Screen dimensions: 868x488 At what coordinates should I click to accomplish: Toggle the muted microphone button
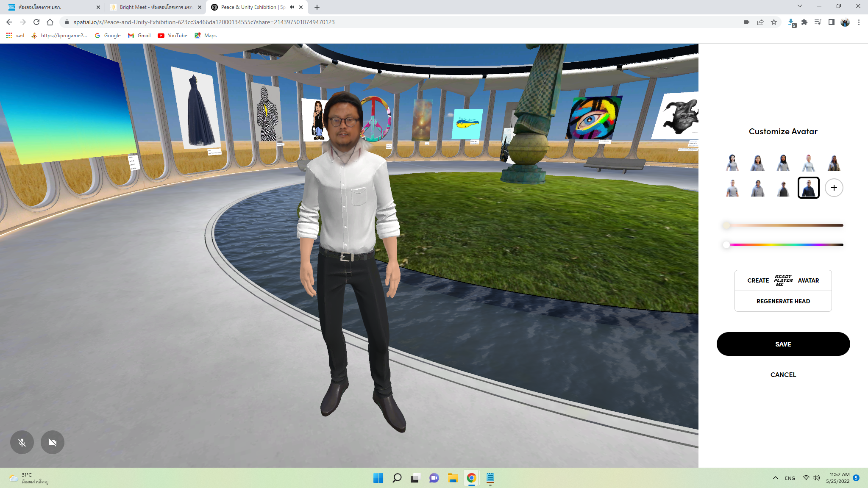(22, 442)
